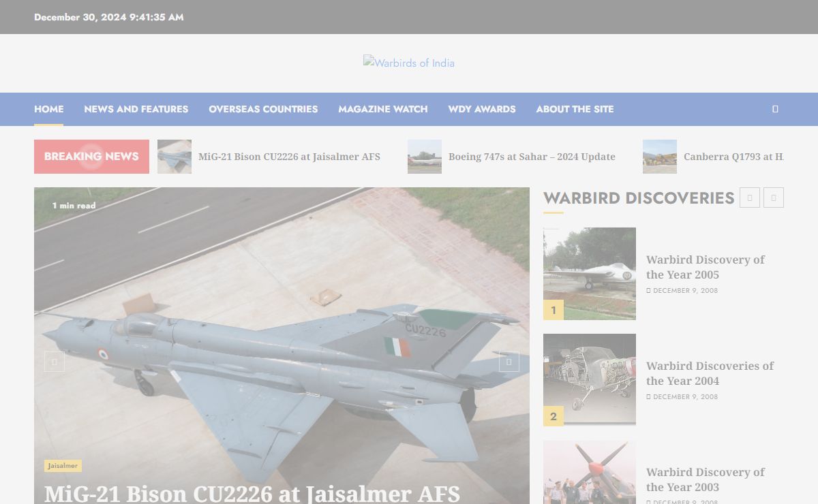
Task: Open Warbird Discoveries of the Year 2004 link
Action: tap(710, 373)
